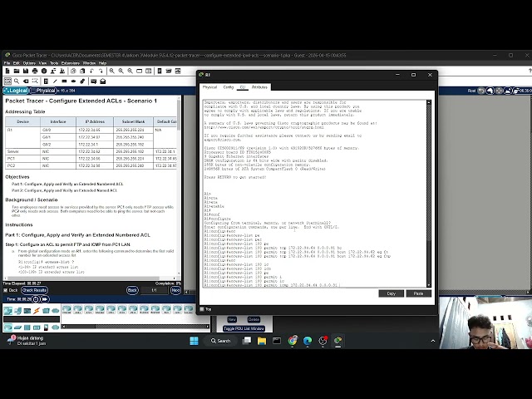This screenshot has width=532, height=399.
Task: Click the Undo arrow in toolbar
Action: point(91,71)
